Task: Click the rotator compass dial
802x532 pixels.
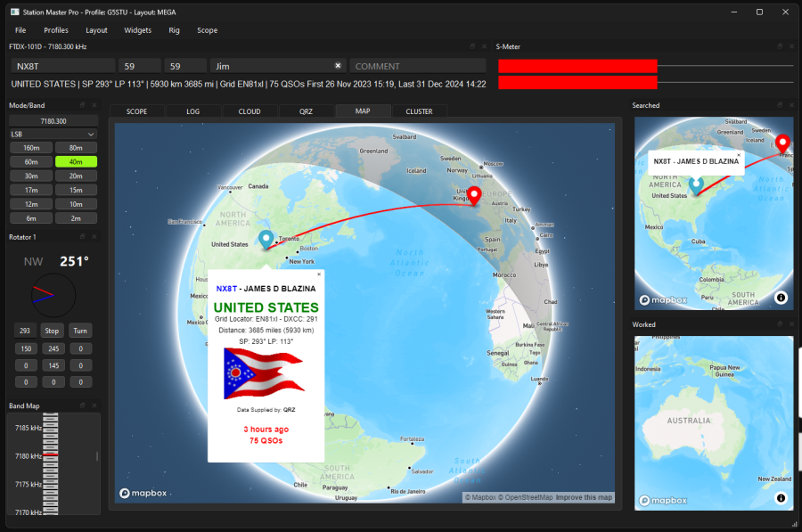Action: (x=53, y=295)
